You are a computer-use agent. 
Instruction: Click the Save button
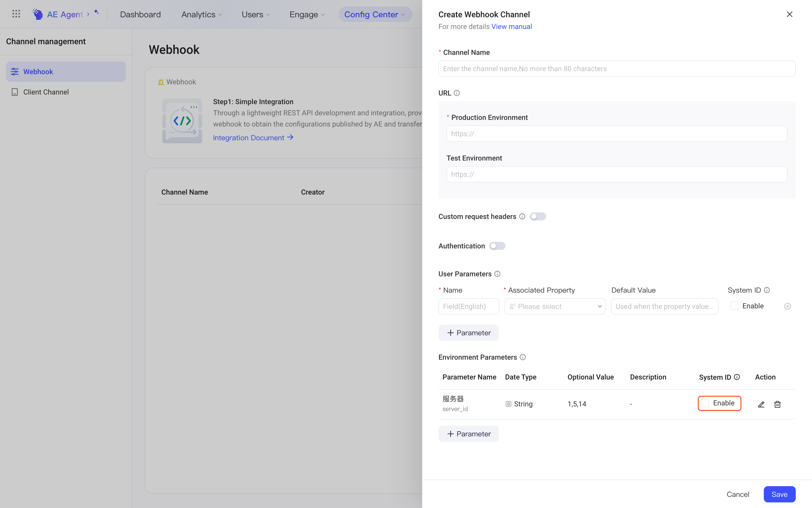point(780,494)
